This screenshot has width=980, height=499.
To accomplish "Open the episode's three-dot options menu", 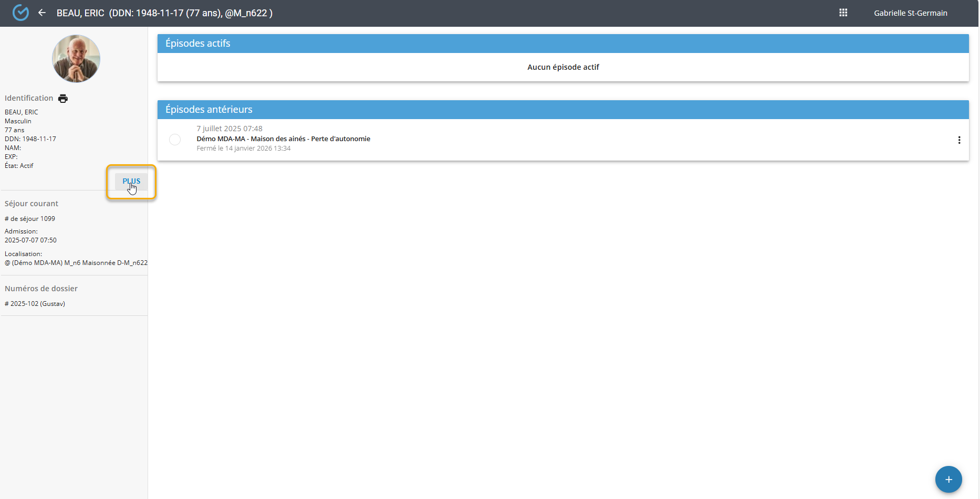I will [x=959, y=140].
